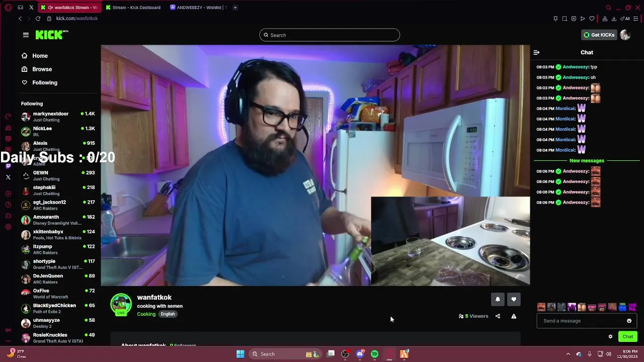Open the pinned X tab
The image size is (644, 362).
click(31, 8)
